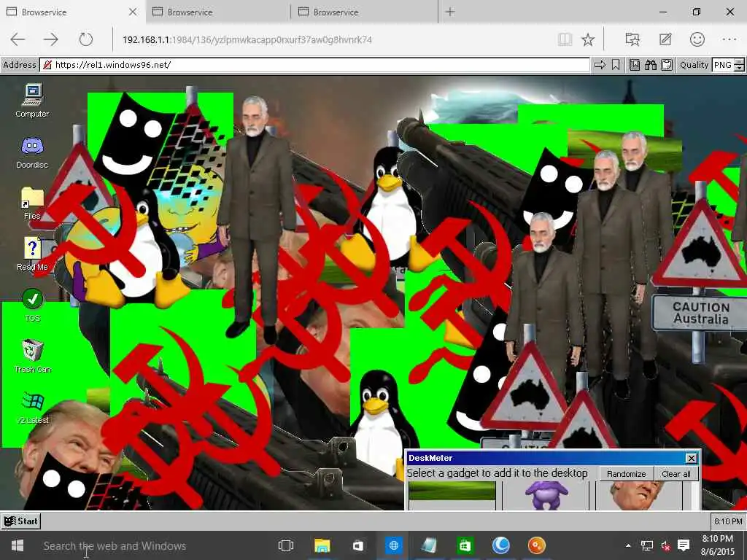747x560 pixels.
Task: Click Randomize in DeskMeter
Action: click(x=626, y=474)
